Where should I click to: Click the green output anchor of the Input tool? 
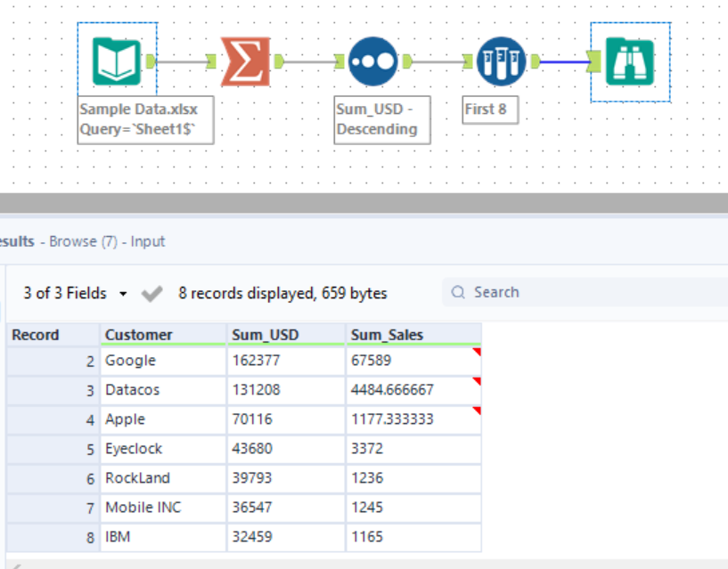(150, 60)
